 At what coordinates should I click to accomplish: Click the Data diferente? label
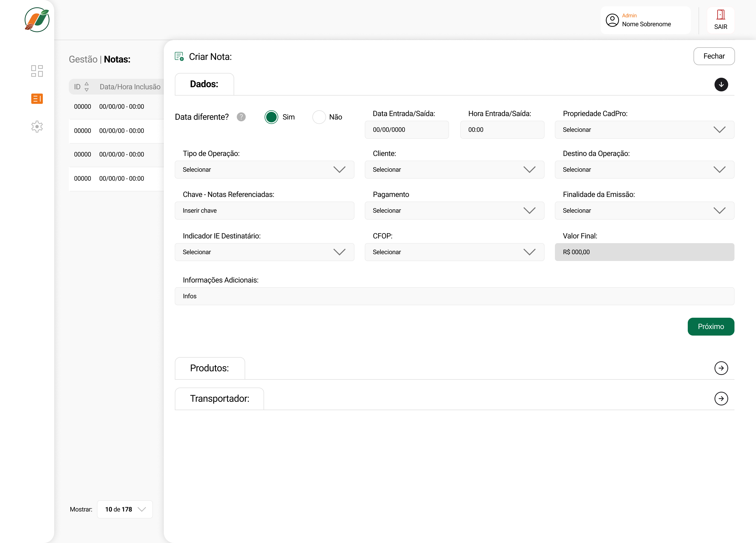pos(202,117)
